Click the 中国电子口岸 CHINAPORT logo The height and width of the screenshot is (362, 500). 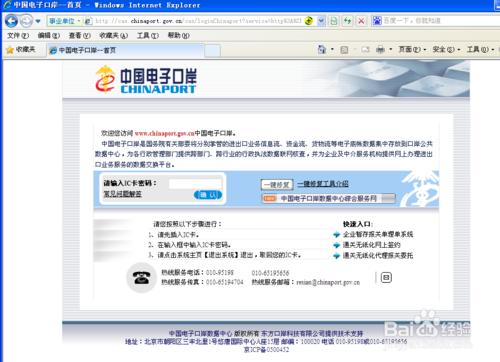click(146, 79)
